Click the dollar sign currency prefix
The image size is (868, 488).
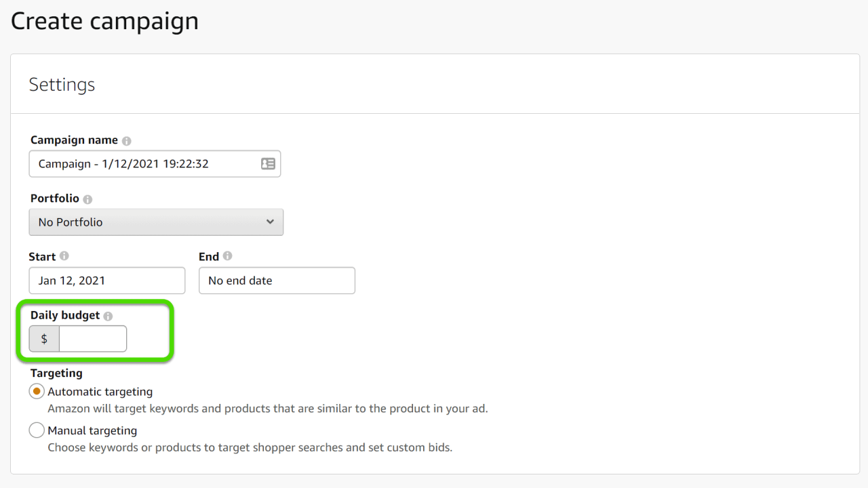click(43, 338)
